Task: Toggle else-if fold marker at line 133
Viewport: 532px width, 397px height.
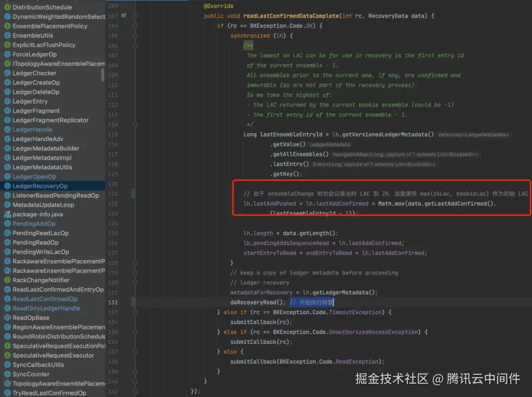Action: (135, 313)
